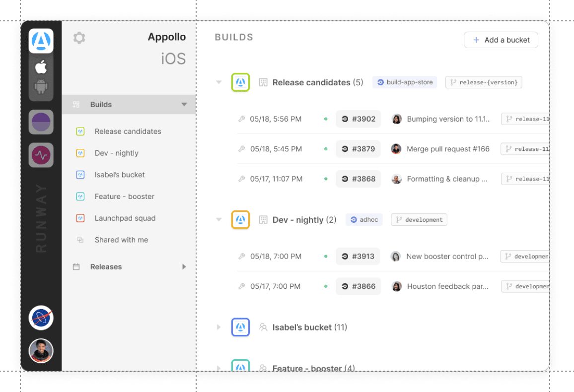Open build #3879
The width and height of the screenshot is (574, 392).
(x=359, y=149)
